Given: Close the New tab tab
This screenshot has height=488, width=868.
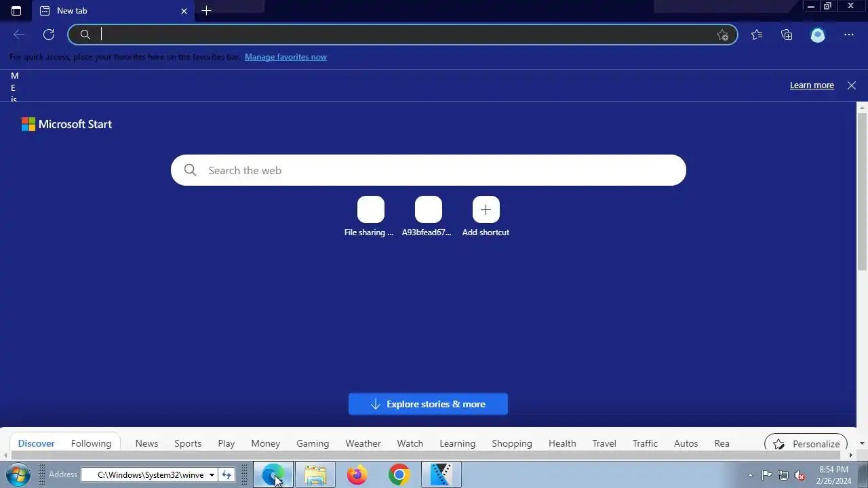Looking at the screenshot, I should [184, 11].
